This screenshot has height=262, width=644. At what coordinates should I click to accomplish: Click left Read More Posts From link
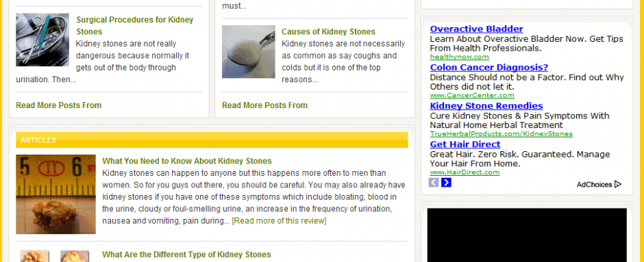(59, 105)
